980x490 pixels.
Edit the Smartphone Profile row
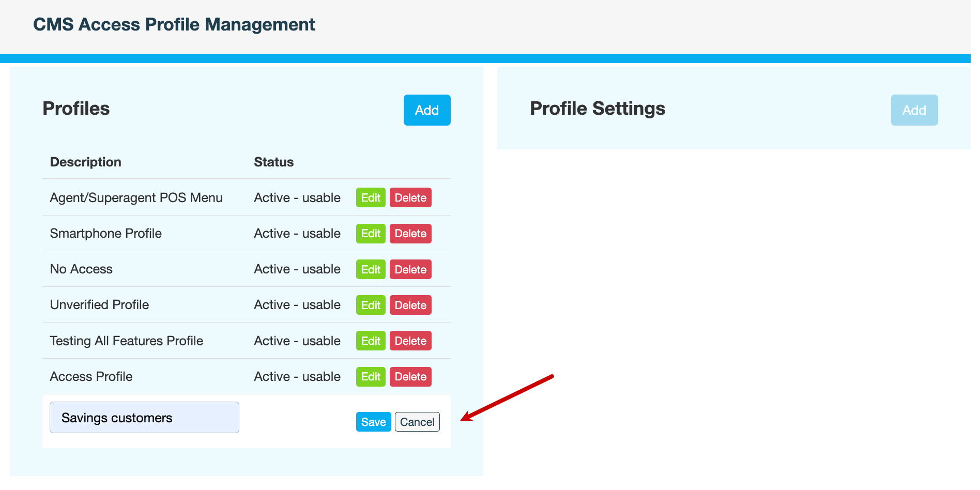click(371, 234)
